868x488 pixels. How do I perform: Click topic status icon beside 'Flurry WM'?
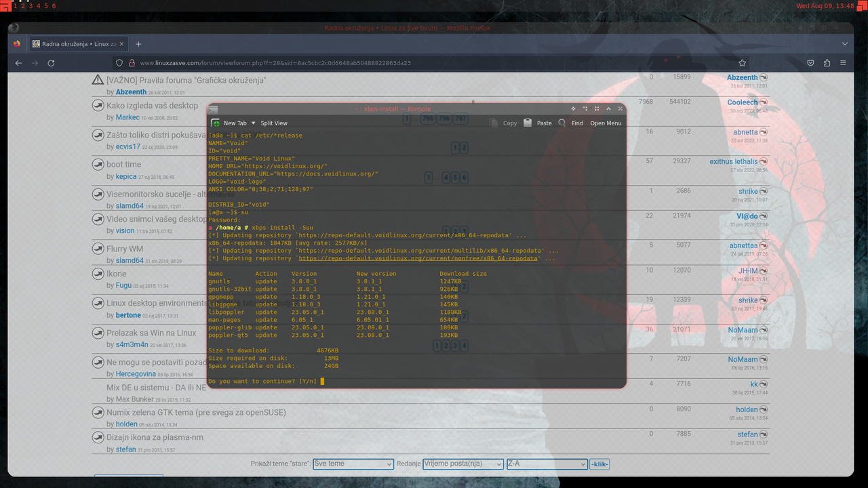coord(98,249)
